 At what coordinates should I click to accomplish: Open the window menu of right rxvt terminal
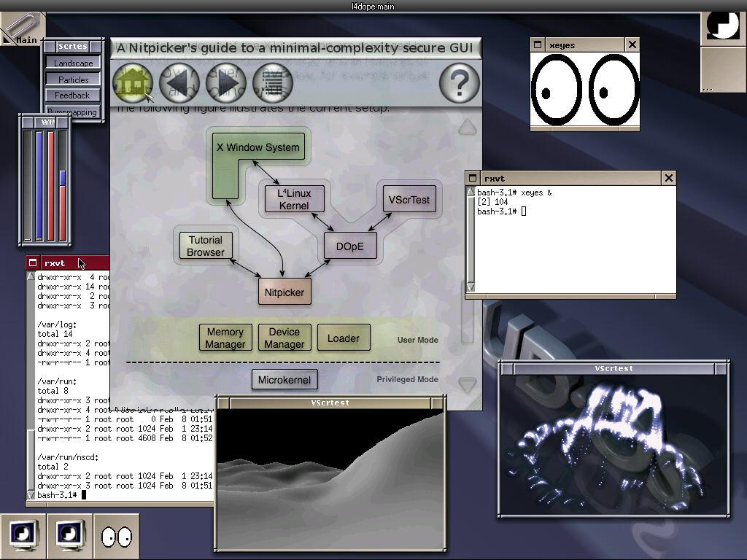tap(473, 179)
